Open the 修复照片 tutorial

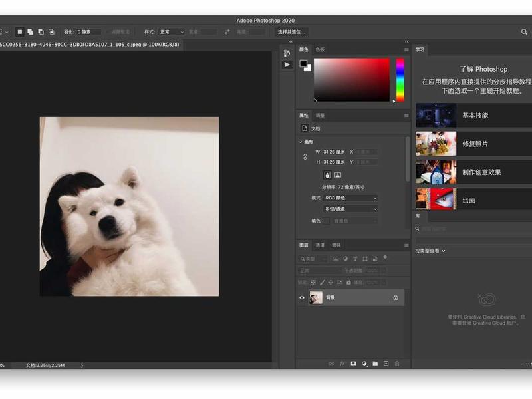pyautogui.click(x=473, y=144)
